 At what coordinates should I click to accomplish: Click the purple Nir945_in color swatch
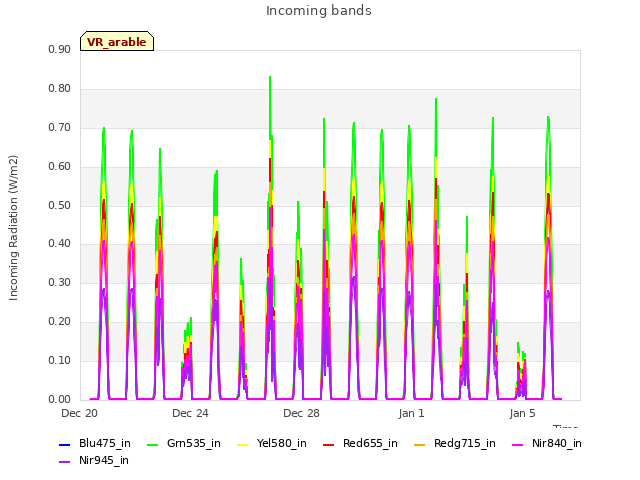pos(65,462)
